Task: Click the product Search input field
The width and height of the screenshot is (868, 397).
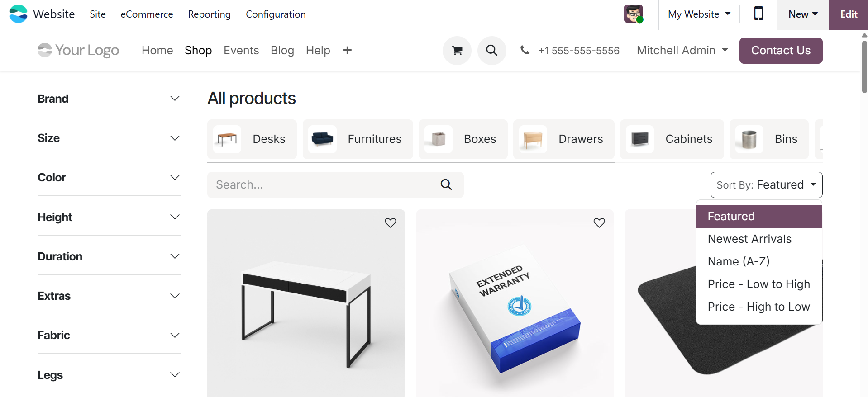Action: [x=321, y=184]
